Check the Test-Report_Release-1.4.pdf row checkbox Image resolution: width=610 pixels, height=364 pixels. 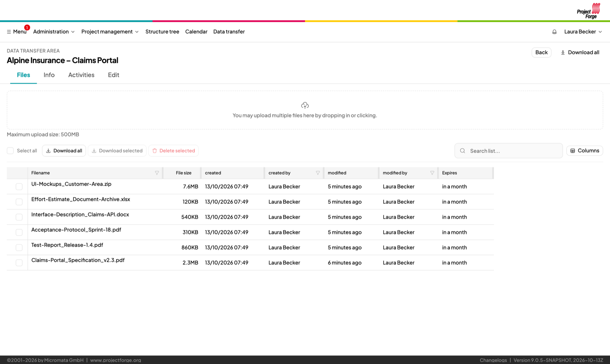pyautogui.click(x=19, y=247)
